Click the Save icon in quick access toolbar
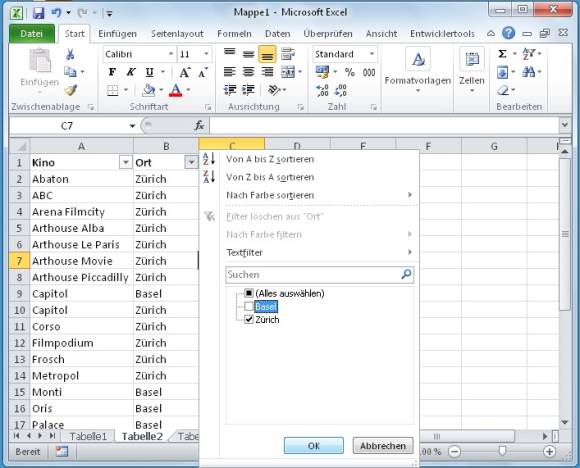The height and width of the screenshot is (468, 580). (38, 13)
